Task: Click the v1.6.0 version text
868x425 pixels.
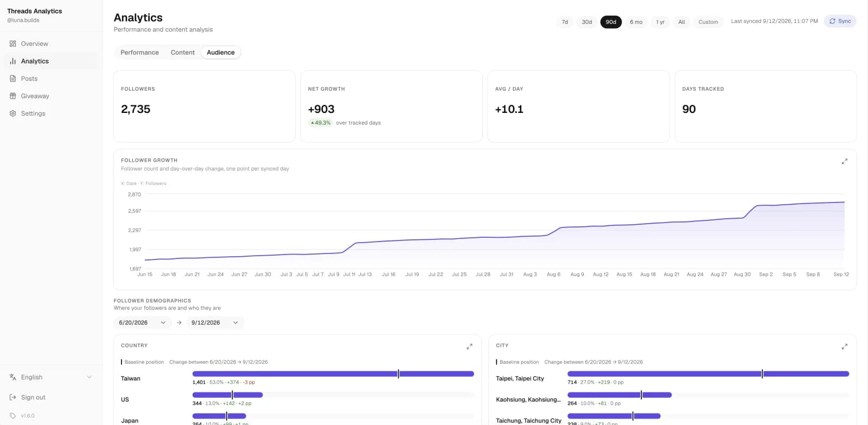Action: point(28,415)
